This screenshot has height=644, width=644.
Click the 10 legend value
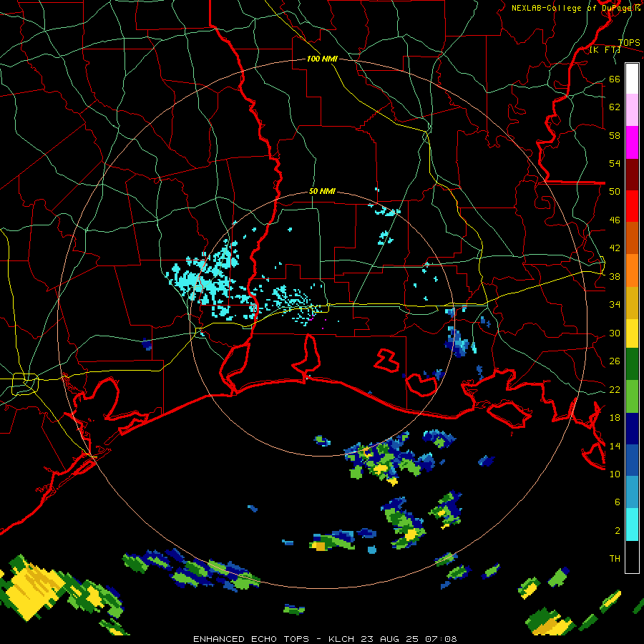click(615, 474)
